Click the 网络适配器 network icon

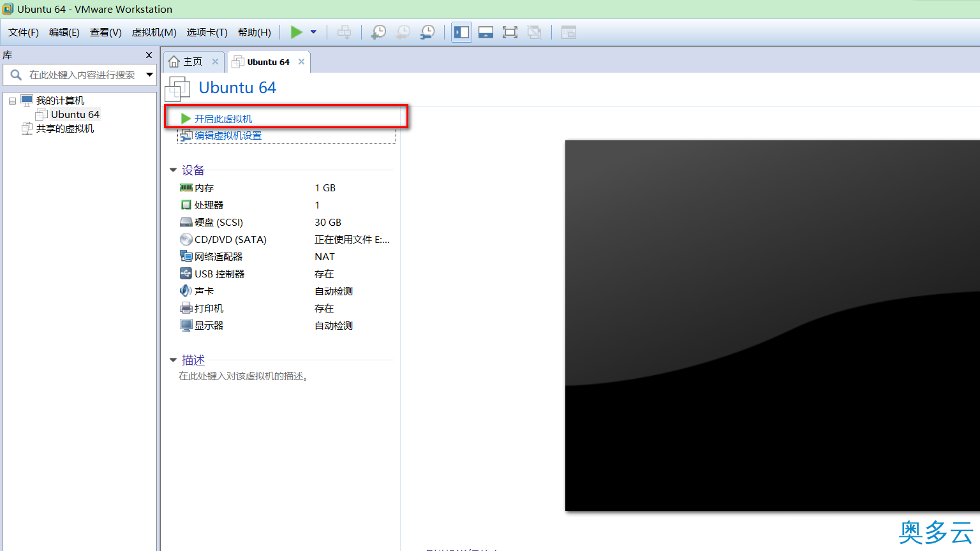(x=186, y=256)
